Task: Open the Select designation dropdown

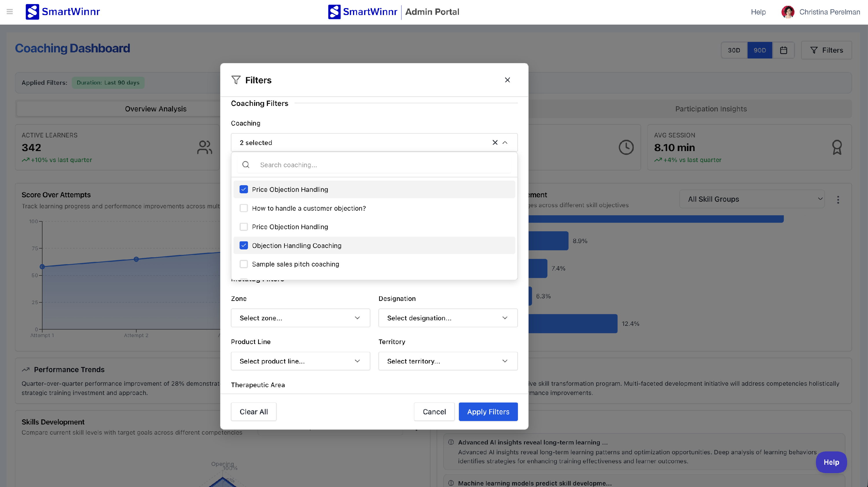Action: coord(448,318)
